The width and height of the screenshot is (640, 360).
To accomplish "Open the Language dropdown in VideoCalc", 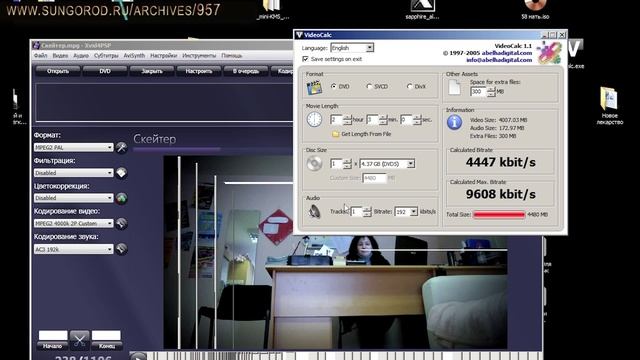I will click(369, 48).
